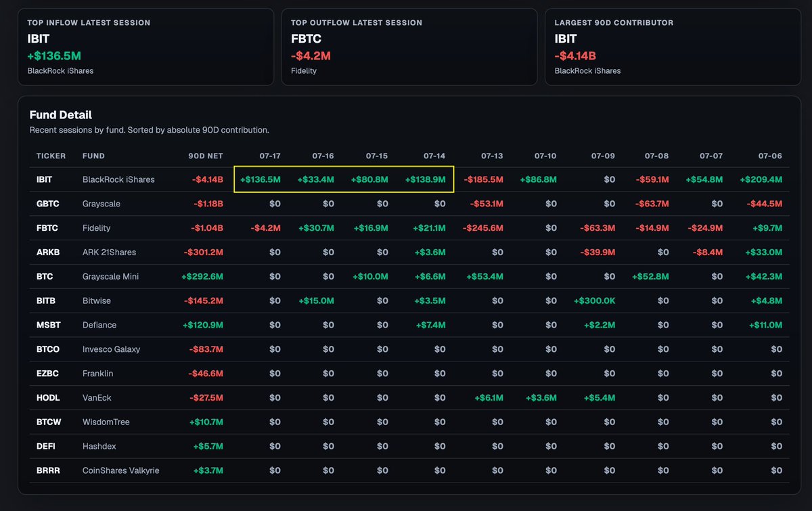
Task: Open the Top Inflow Latest Session card
Action: click(x=145, y=47)
